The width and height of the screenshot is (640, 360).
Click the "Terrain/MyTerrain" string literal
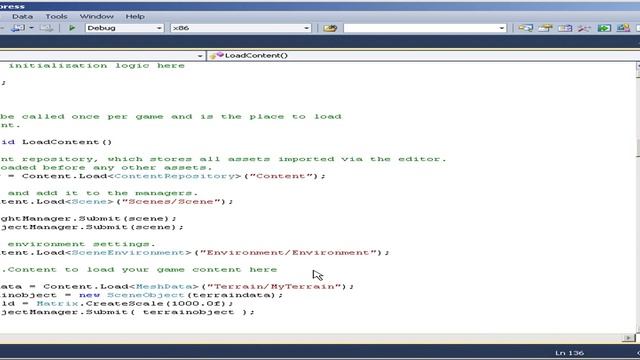coord(274,286)
